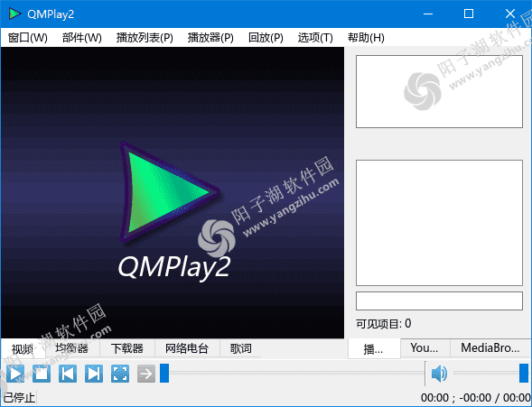532x407 pixels.
Task: Click the video display area
Action: click(173, 192)
